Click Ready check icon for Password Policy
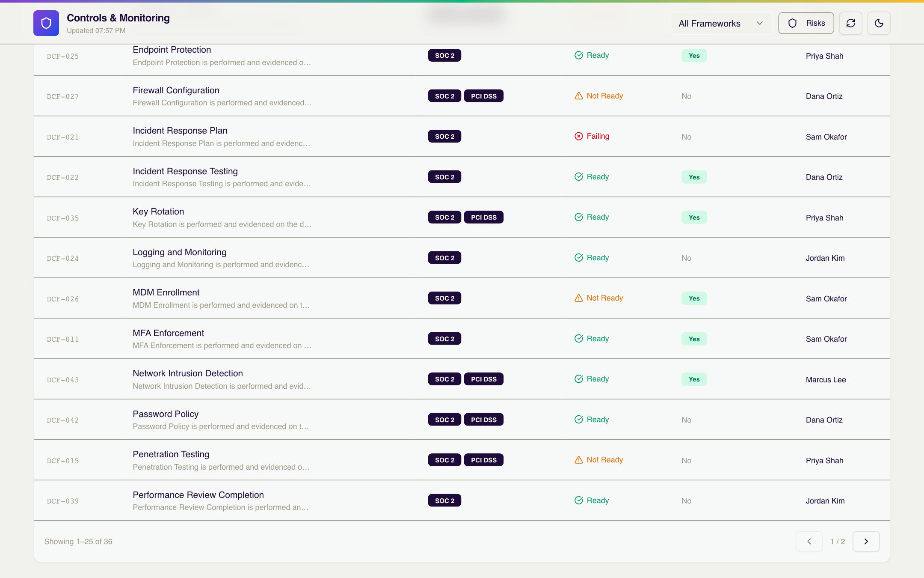 pos(579,420)
